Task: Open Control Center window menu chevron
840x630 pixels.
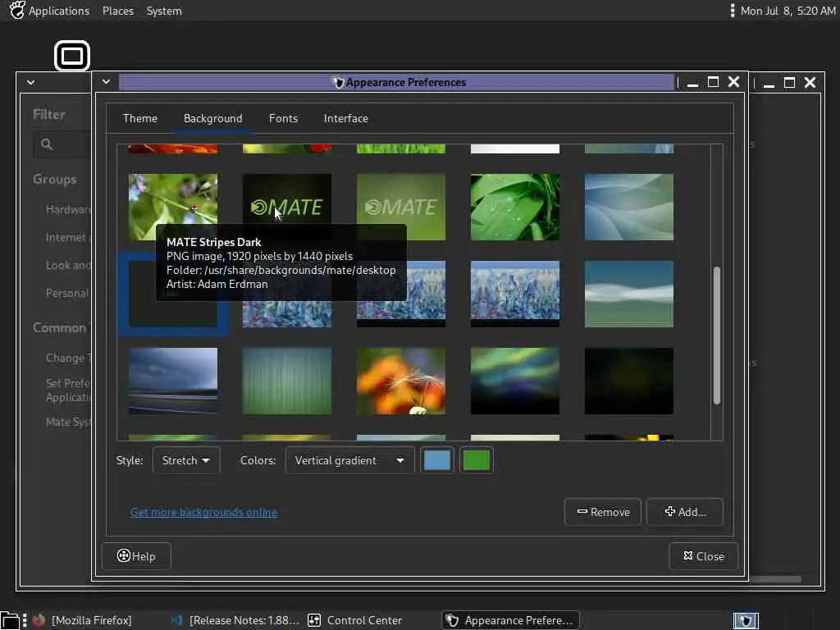Action: pos(30,83)
